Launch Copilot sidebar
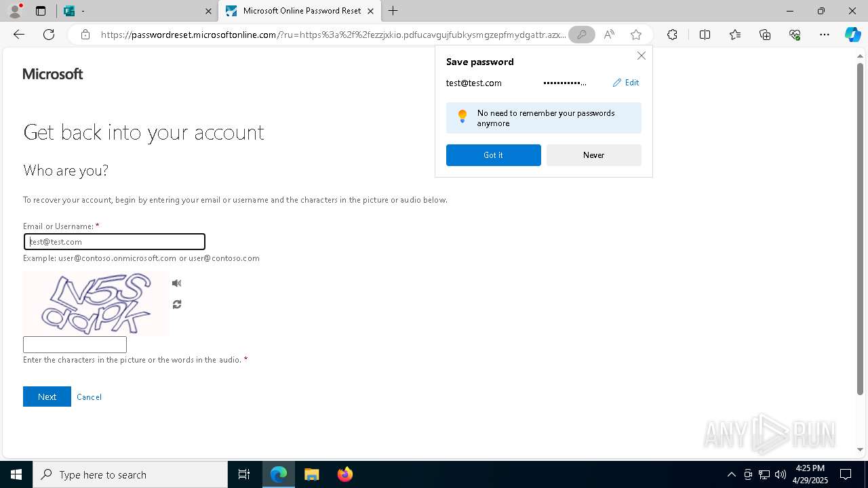This screenshot has width=868, height=488. pyautogui.click(x=852, y=35)
